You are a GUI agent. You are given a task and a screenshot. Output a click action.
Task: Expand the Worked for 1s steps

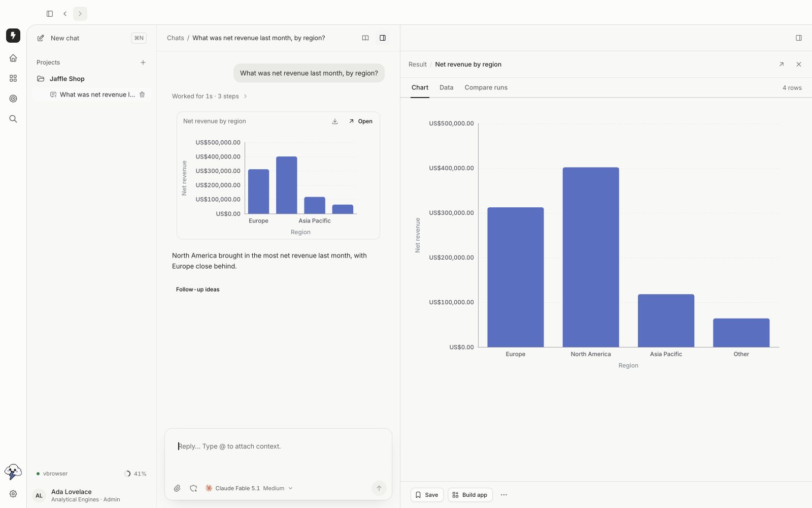click(210, 96)
